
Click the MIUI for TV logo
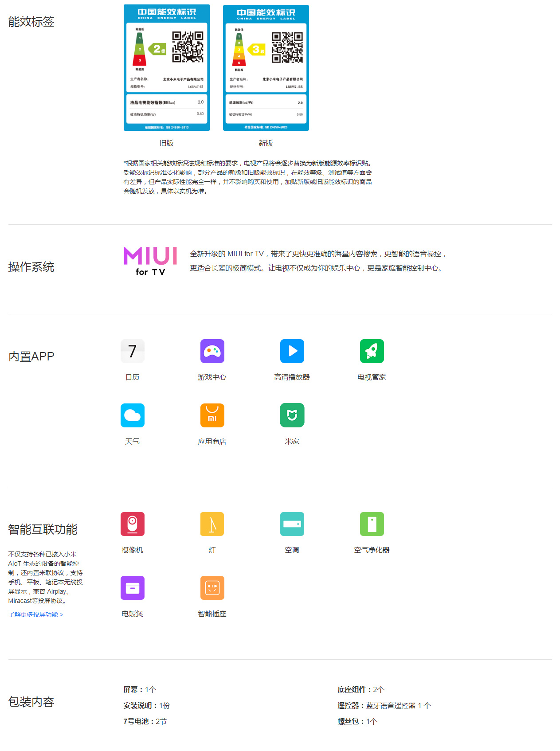(150, 262)
